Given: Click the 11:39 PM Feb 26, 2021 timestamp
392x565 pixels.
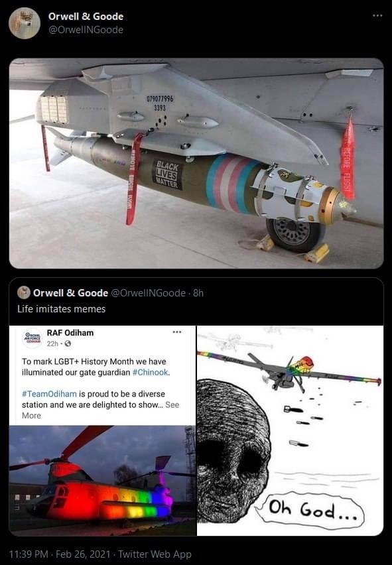Looking at the screenshot, I should [x=60, y=554].
